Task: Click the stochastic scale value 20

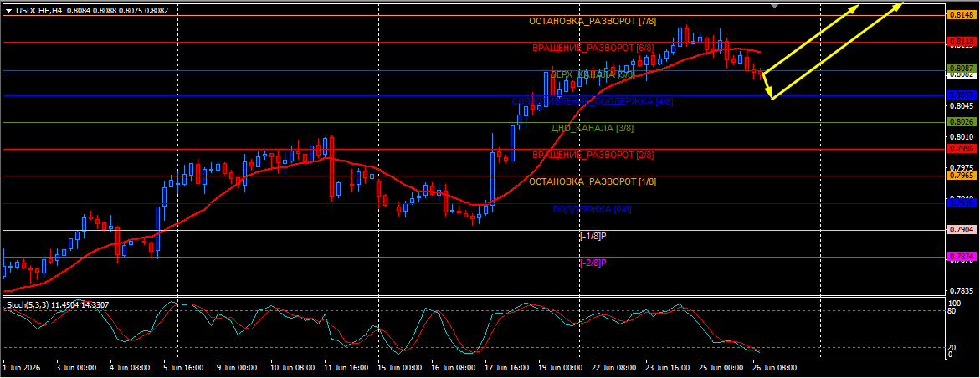Action: 952,347
